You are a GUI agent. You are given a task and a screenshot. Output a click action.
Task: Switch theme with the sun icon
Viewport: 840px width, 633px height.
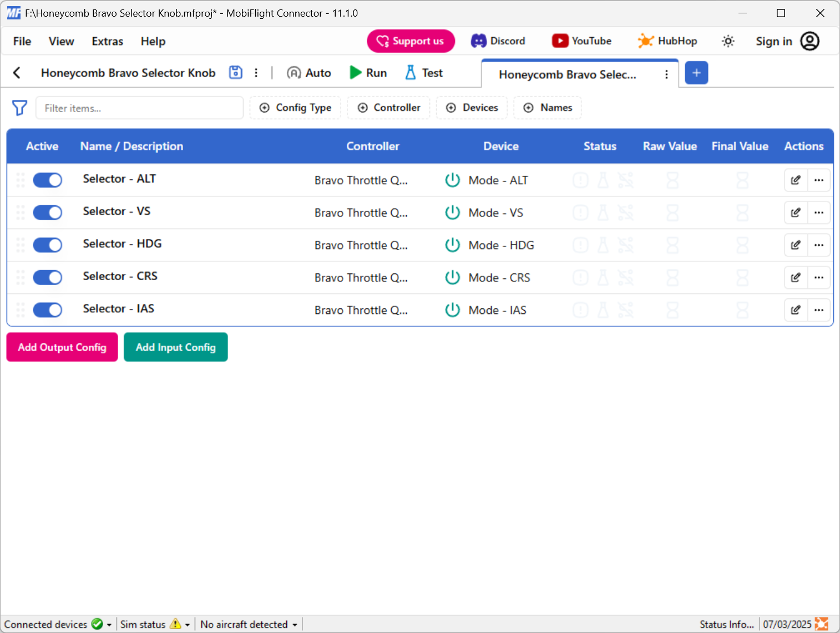tap(728, 41)
